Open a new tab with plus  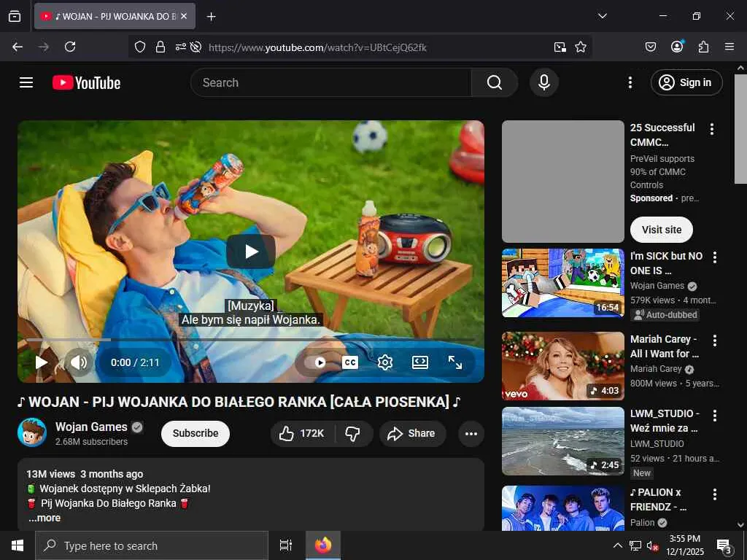[211, 17]
